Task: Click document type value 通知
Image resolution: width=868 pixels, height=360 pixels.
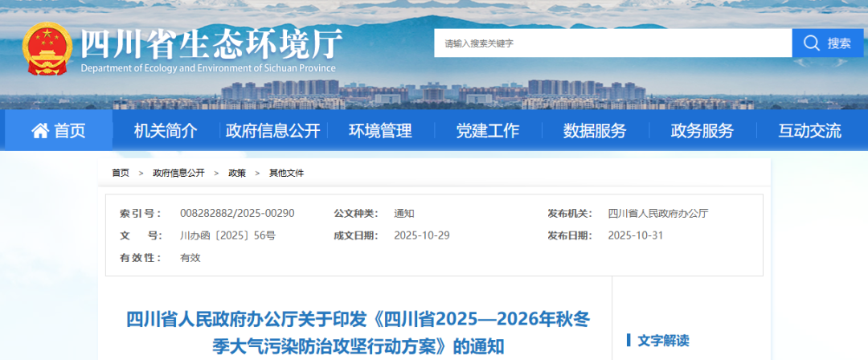Action: pyautogui.click(x=404, y=214)
